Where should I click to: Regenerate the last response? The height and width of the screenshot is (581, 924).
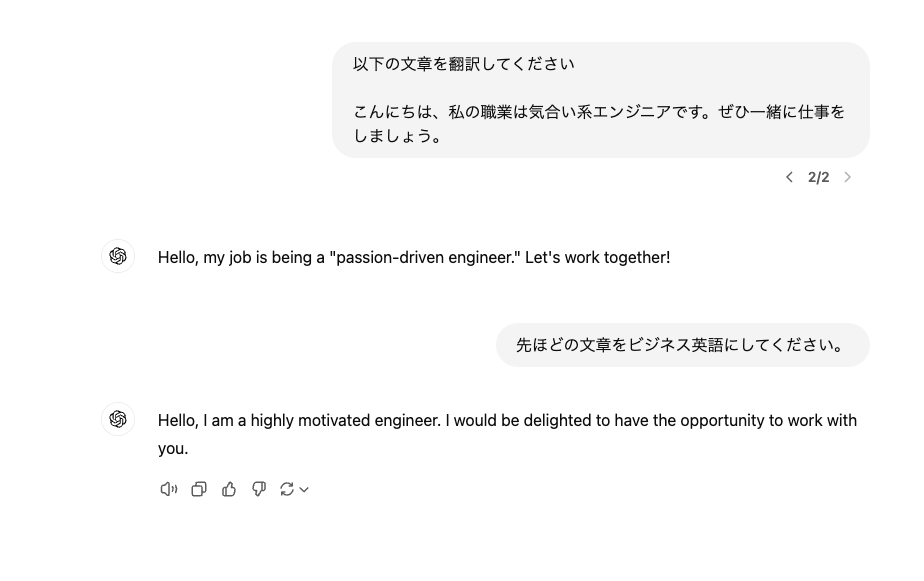pos(287,489)
